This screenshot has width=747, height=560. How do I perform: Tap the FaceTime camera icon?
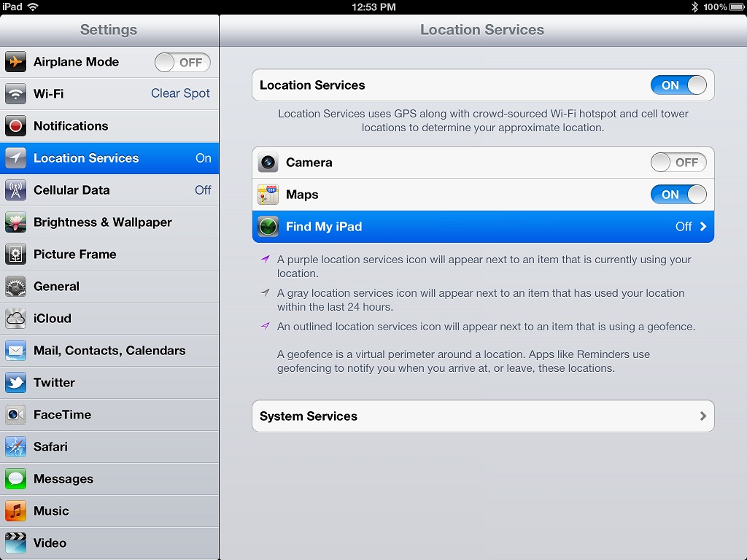point(15,415)
